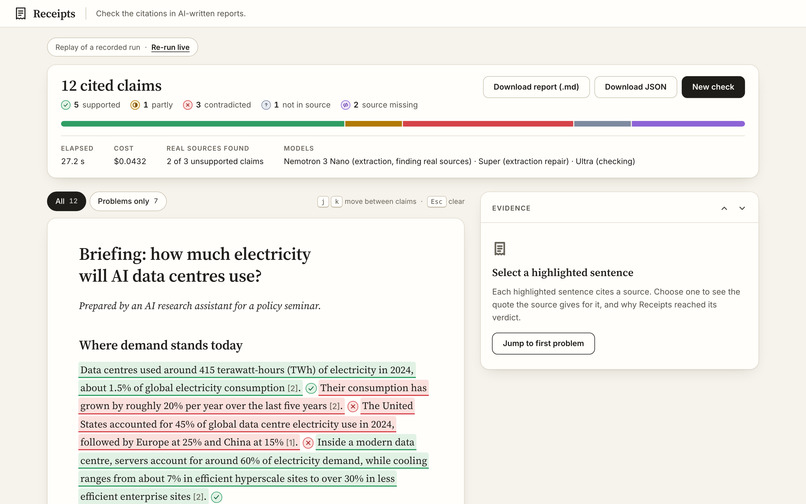This screenshot has width=806, height=504.
Task: Click the not in source question icon
Action: pyautogui.click(x=266, y=105)
